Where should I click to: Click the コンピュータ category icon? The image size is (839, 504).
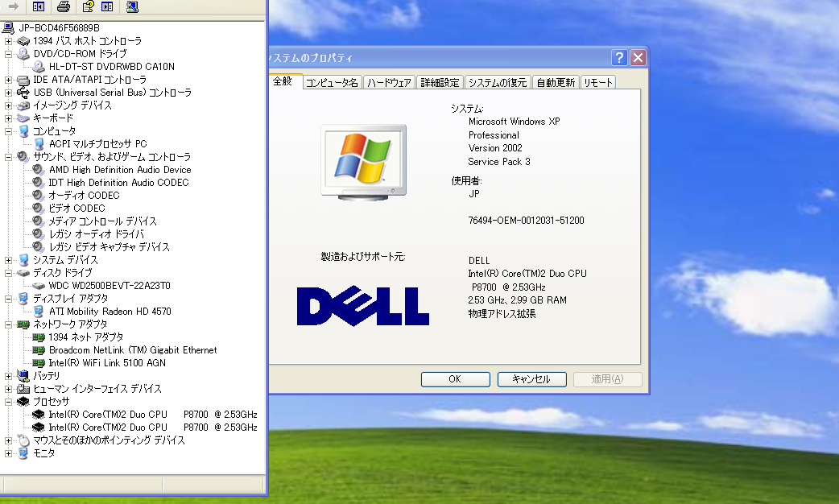[x=23, y=131]
